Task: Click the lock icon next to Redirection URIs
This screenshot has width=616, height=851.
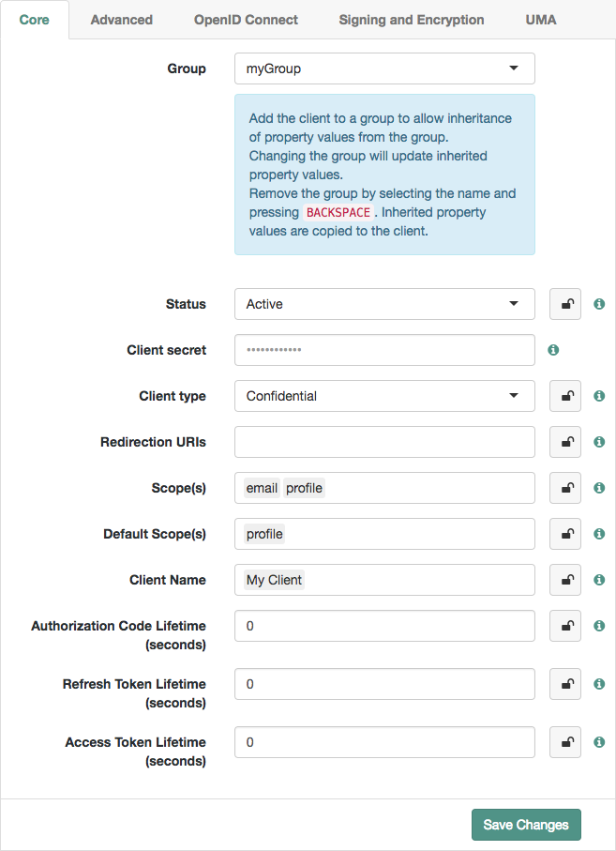Action: click(565, 441)
